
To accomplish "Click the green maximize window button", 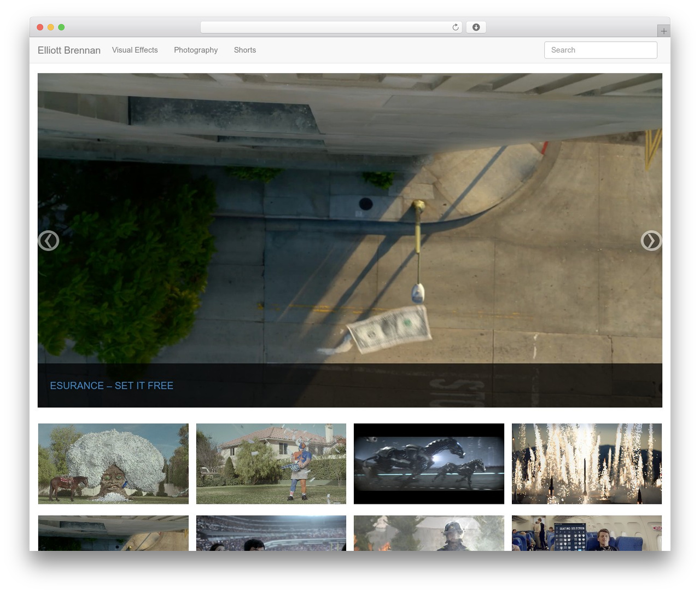I will (61, 27).
